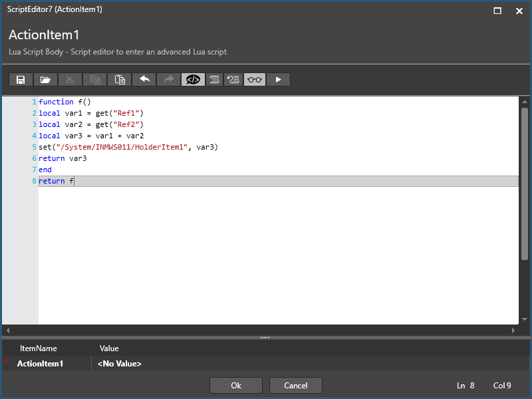The width and height of the screenshot is (532, 399).
Task: Run the Lua script
Action: click(x=278, y=79)
